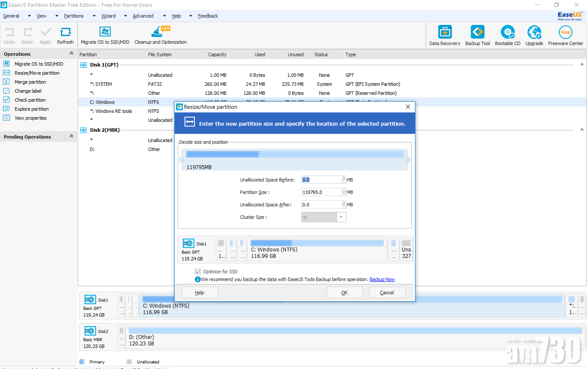Follow the Backup Now link

click(x=382, y=279)
